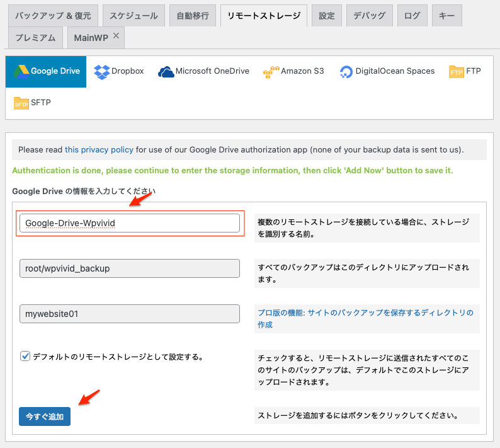Screen dimensions: 500x448
Task: Focus the Google-Drive-Wpvivid name field
Action: pos(130,223)
